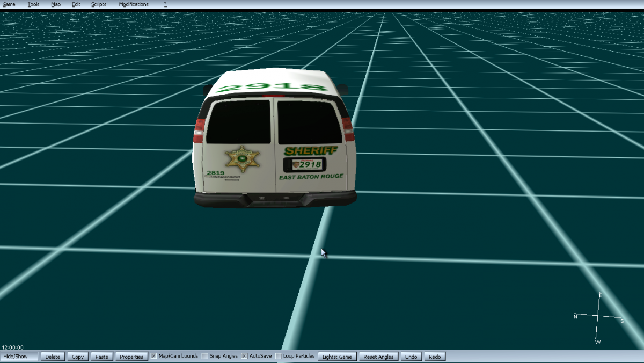The height and width of the screenshot is (363, 644).
Task: Open the Scripts menu
Action: 99,4
